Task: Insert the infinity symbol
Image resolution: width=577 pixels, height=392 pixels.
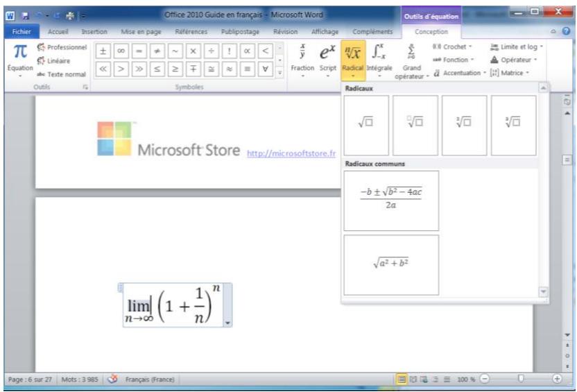Action: pyautogui.click(x=121, y=51)
